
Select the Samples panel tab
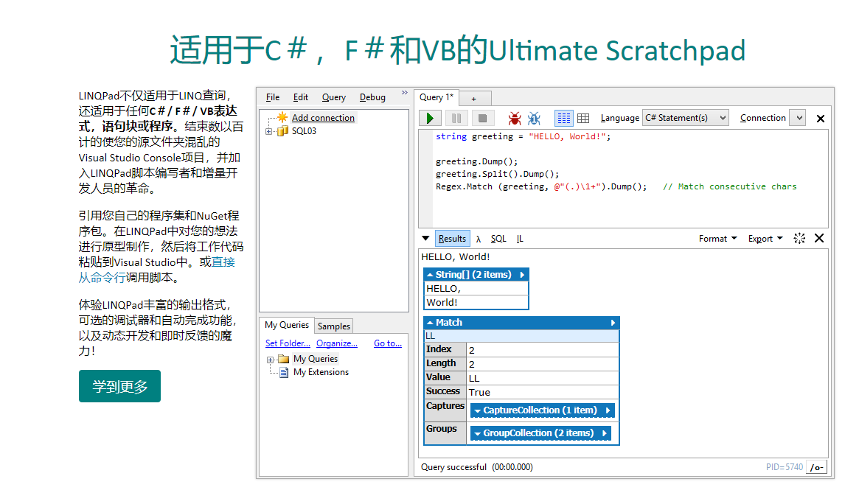pyautogui.click(x=333, y=326)
